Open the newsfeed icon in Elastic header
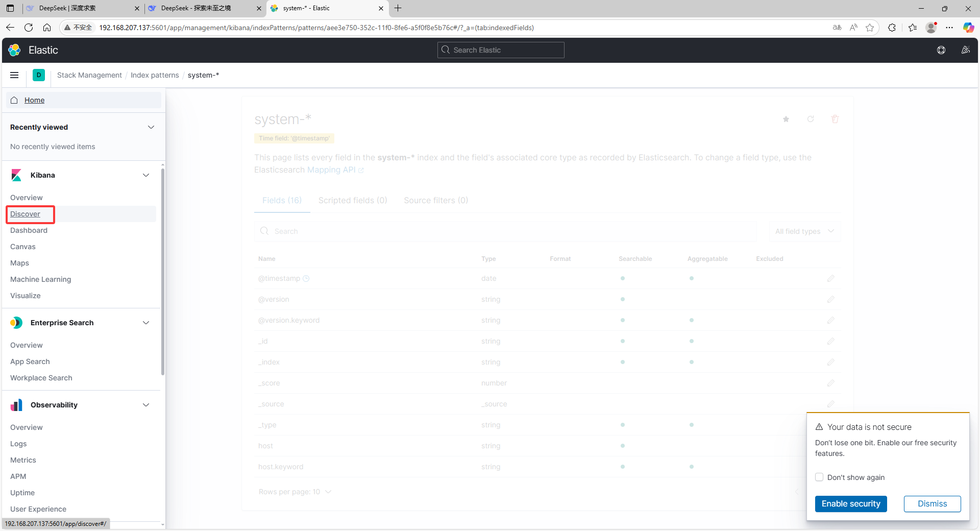This screenshot has height=531, width=980. click(965, 50)
